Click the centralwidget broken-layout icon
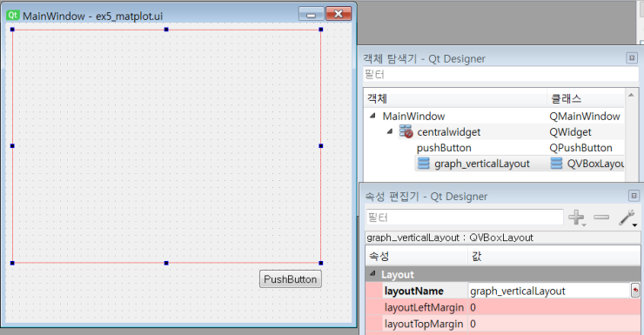 point(406,131)
